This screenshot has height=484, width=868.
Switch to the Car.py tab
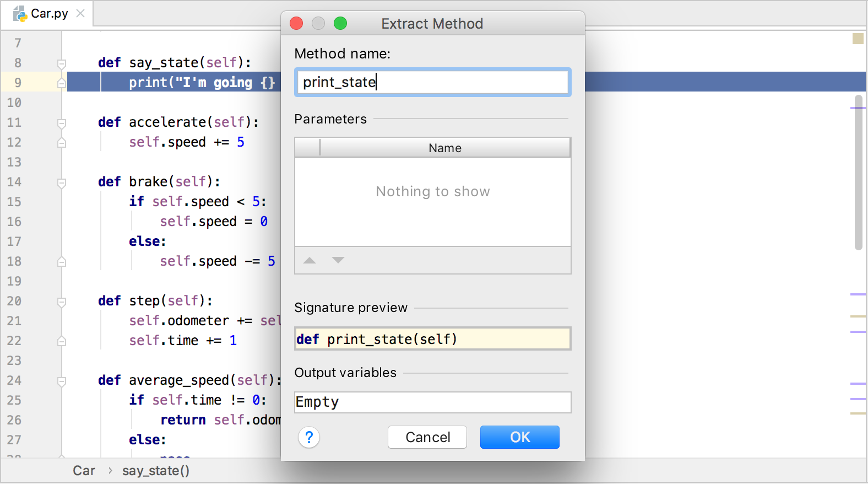click(49, 13)
